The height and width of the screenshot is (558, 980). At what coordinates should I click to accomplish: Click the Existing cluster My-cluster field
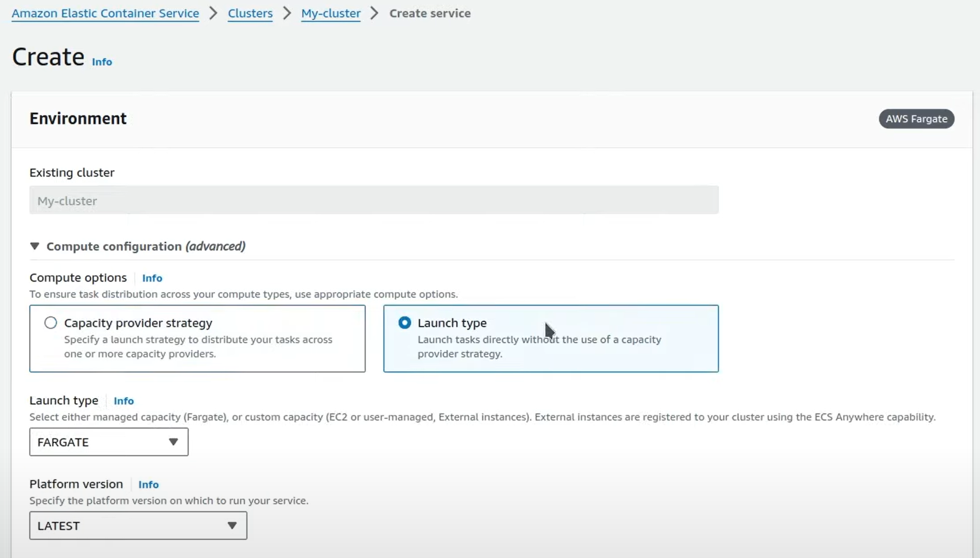(x=374, y=200)
